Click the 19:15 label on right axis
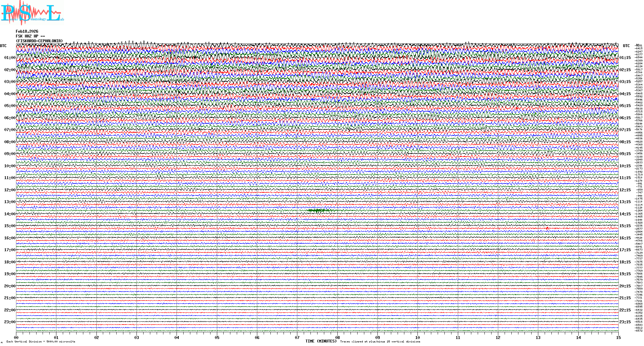 pos(625,274)
